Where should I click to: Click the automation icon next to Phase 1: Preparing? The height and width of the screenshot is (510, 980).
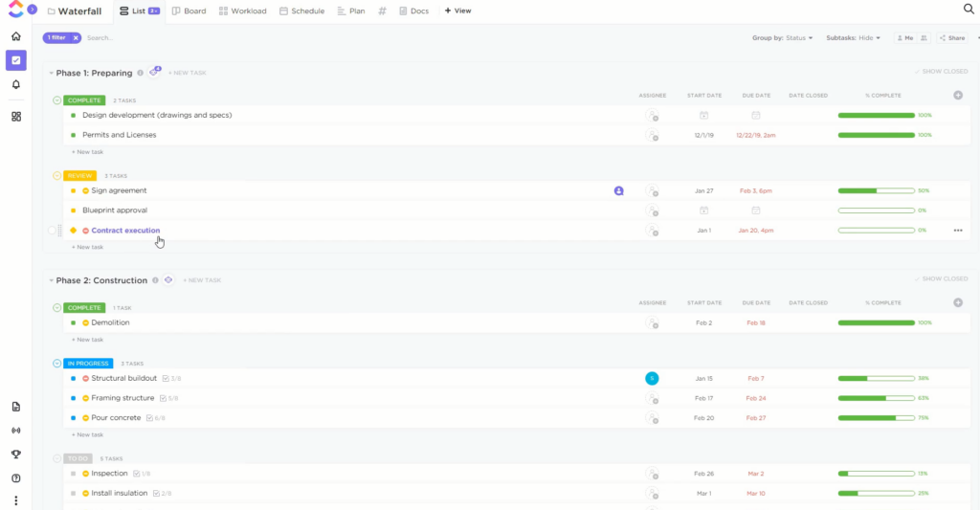(154, 72)
